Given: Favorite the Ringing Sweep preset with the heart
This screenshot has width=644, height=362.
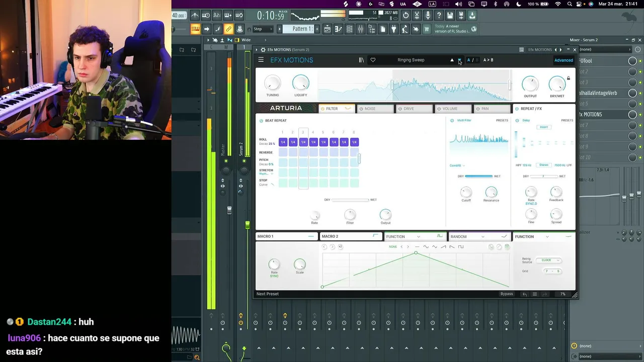Looking at the screenshot, I should pos(373,60).
